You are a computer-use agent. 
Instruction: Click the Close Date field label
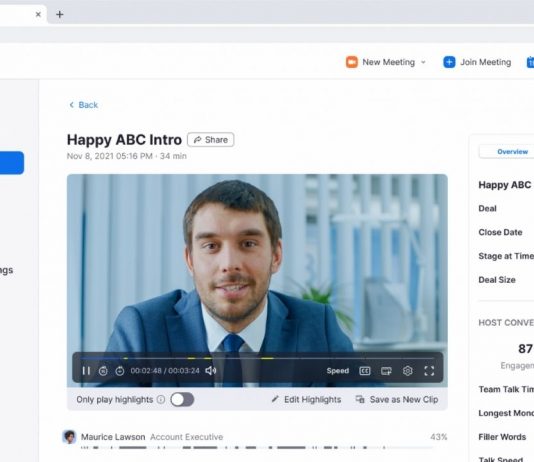pyautogui.click(x=500, y=232)
